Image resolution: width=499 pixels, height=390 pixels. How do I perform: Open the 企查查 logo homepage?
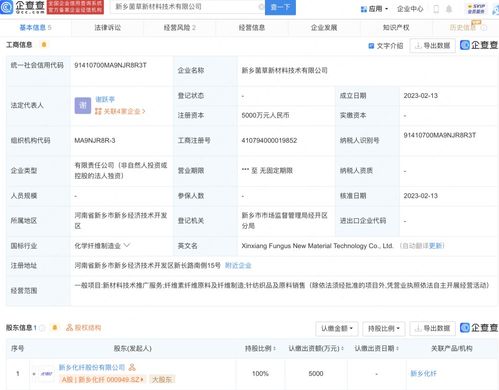23,7
